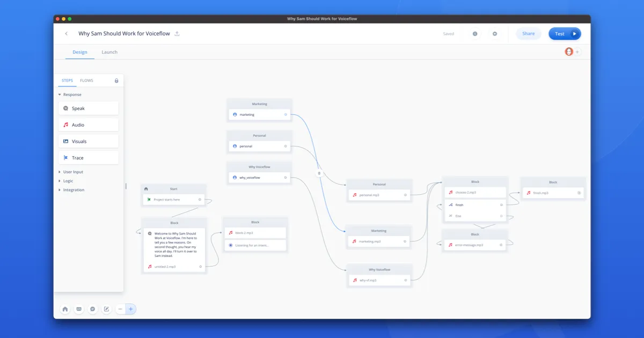644x338 pixels.
Task: Click the upload icon beside the project title
Action: click(x=177, y=34)
